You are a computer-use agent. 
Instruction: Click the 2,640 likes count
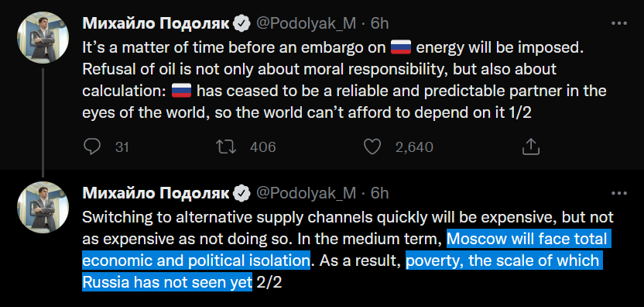pos(414,147)
